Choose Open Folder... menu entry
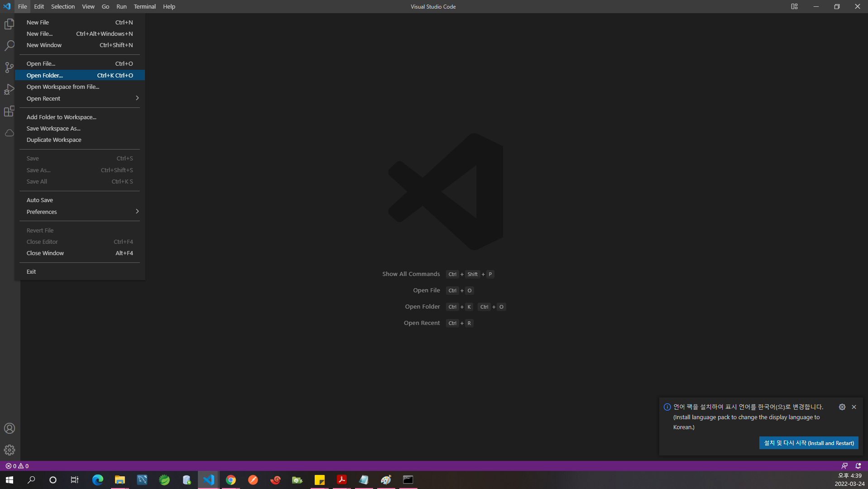 [80, 75]
